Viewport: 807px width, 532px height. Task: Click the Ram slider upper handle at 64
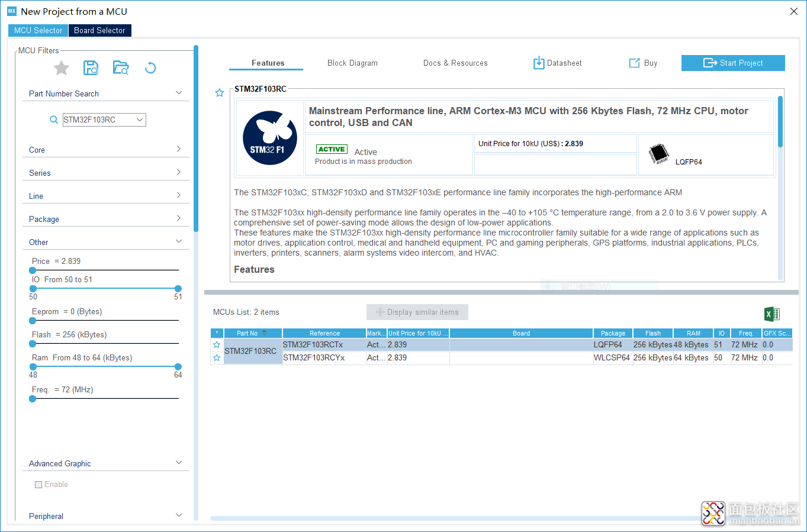coord(178,366)
